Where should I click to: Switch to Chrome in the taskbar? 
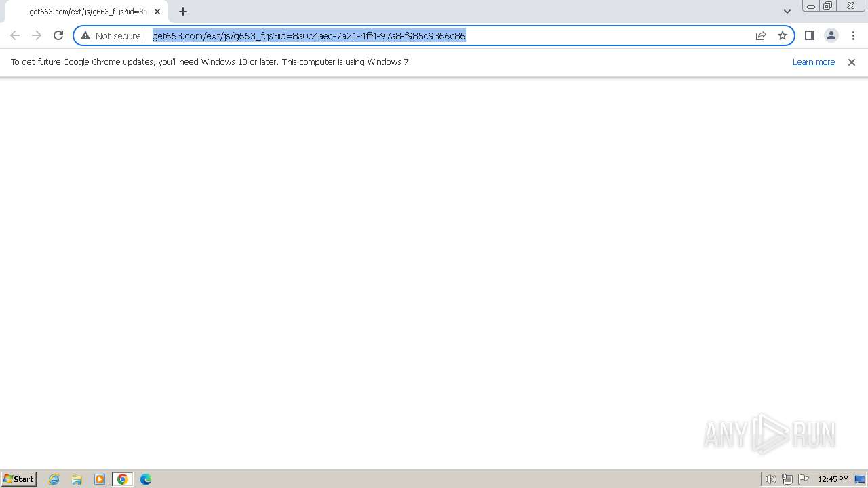pyautogui.click(x=123, y=479)
